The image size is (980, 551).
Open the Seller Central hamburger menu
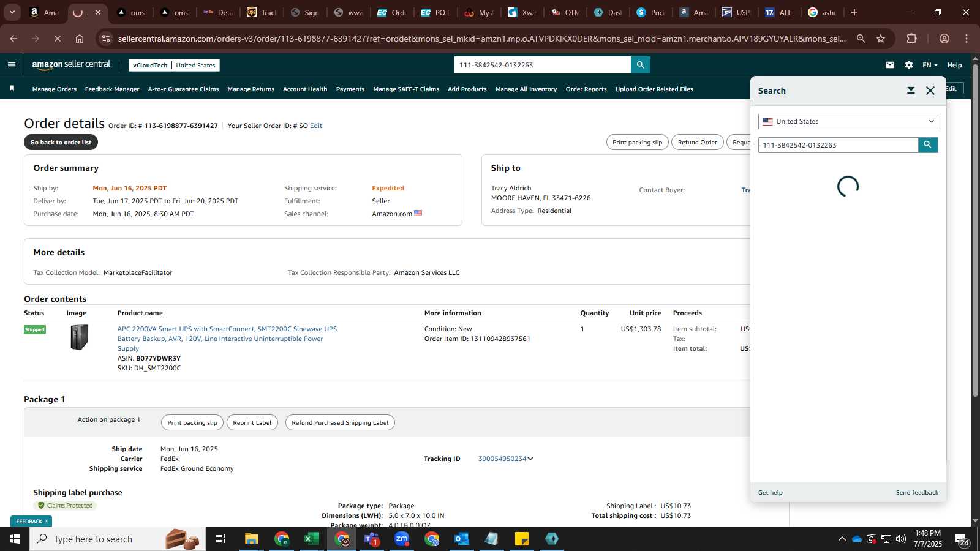(12, 65)
